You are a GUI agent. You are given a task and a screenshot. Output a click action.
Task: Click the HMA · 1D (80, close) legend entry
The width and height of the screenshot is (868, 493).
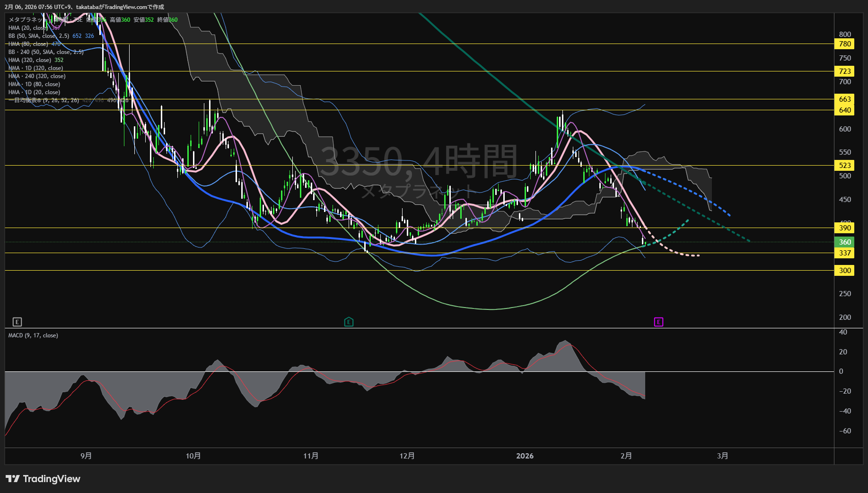tap(34, 84)
